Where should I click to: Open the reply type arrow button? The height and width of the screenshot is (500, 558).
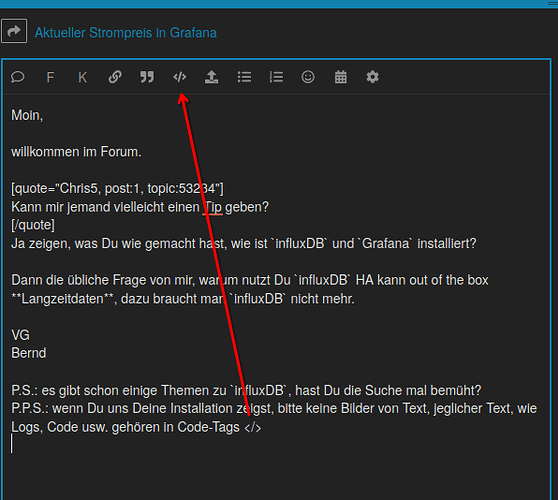[14, 31]
